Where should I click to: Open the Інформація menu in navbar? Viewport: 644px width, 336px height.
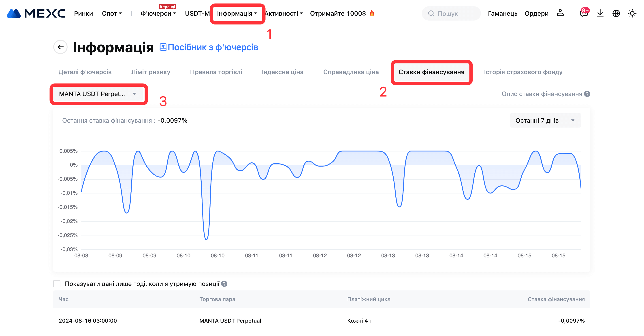pyautogui.click(x=237, y=13)
